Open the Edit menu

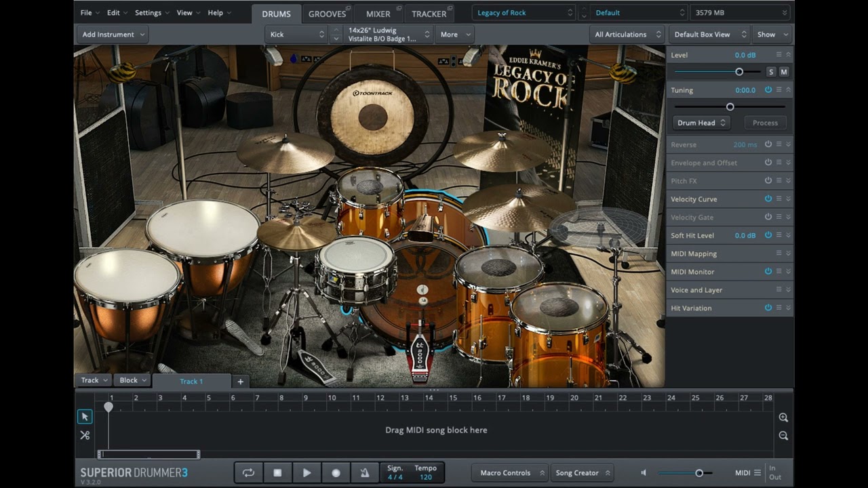pos(117,13)
